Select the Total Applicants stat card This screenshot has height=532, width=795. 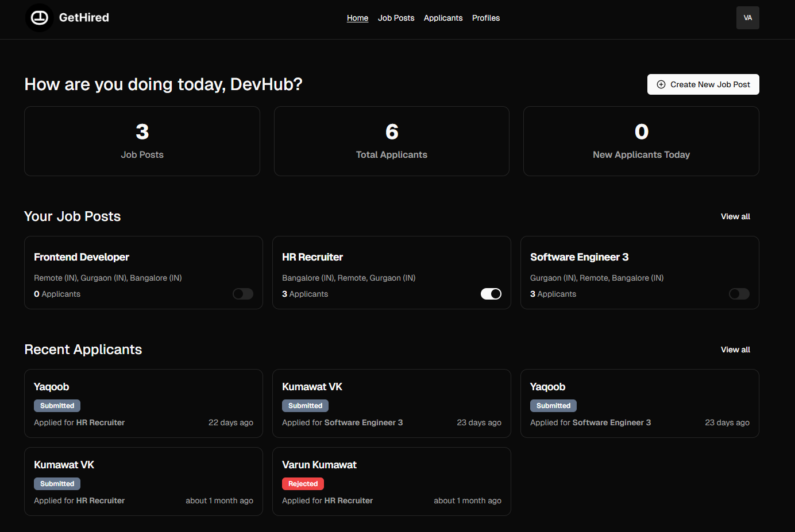point(391,141)
